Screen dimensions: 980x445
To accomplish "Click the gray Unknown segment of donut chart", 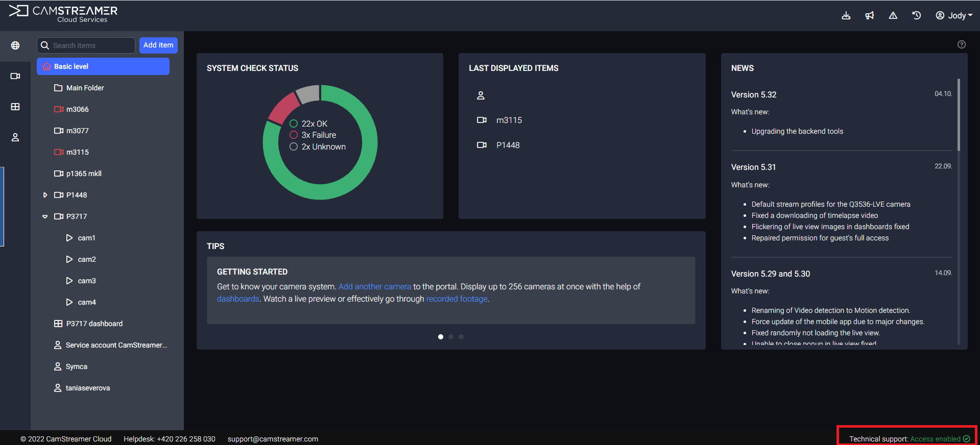I will 308,94.
